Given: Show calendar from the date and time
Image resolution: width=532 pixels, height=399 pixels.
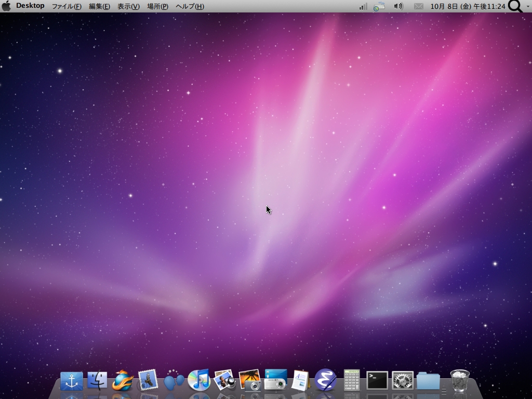Looking at the screenshot, I should pos(468,6).
